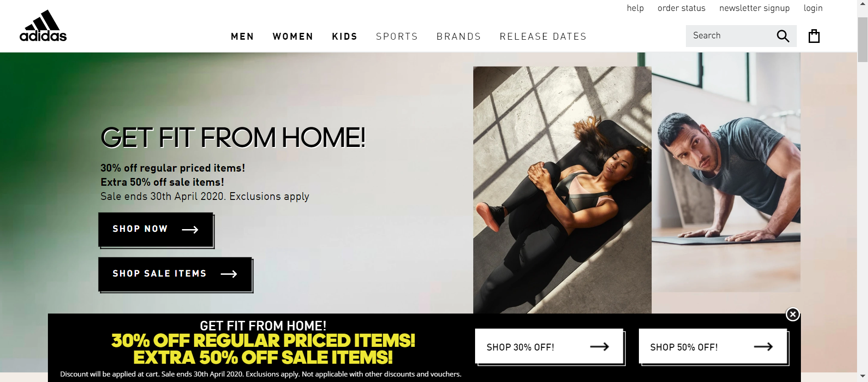Open the shopping bag icon
This screenshot has height=382, width=868.
(814, 36)
